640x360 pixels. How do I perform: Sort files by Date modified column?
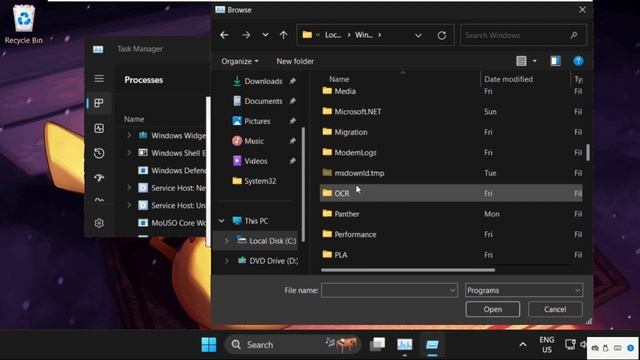[508, 79]
